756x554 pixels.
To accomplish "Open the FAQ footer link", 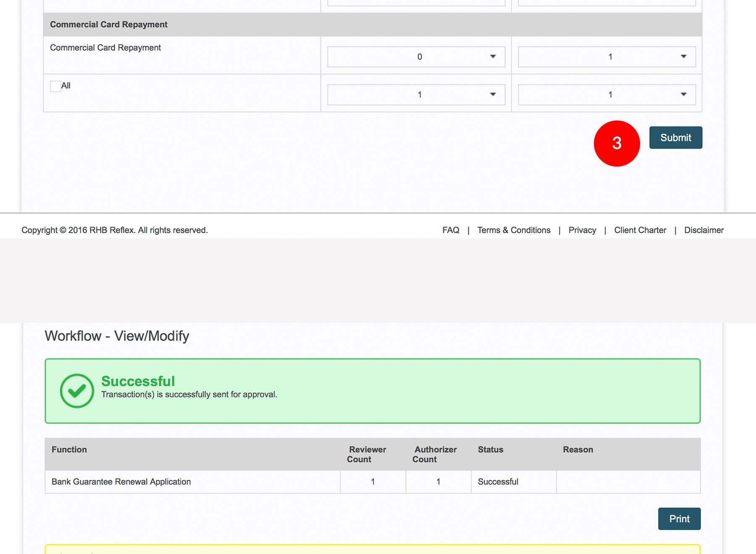I will tap(450, 230).
